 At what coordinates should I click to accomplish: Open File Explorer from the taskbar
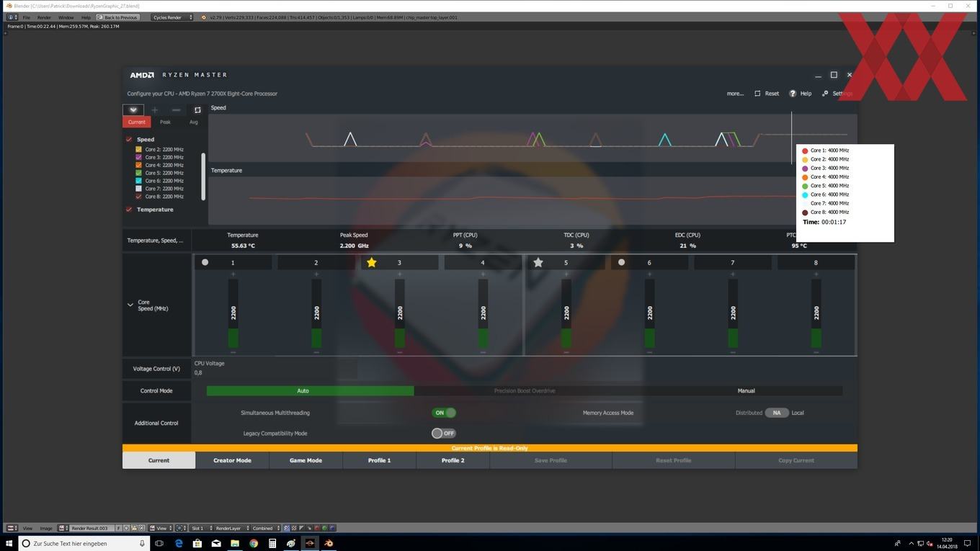coord(235,543)
